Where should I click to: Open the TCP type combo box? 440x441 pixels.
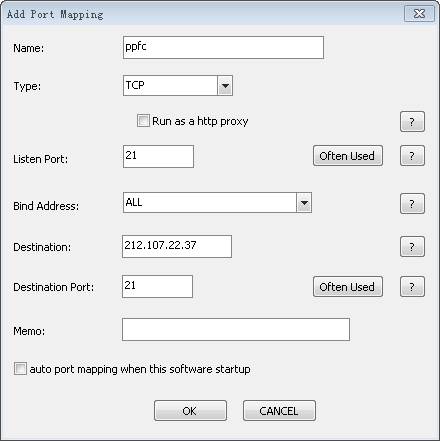178,86
